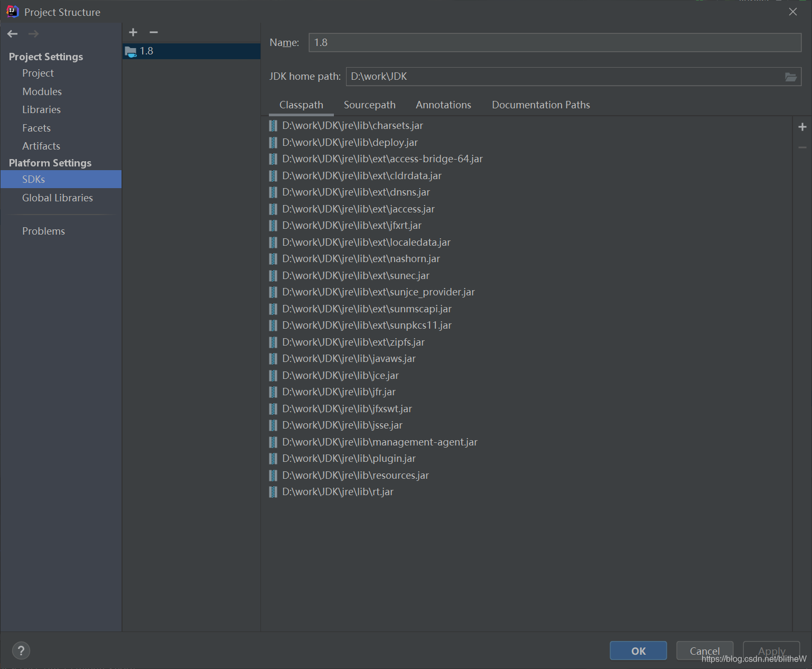The height and width of the screenshot is (669, 812).
Task: Open Facets settings section
Action: [36, 128]
